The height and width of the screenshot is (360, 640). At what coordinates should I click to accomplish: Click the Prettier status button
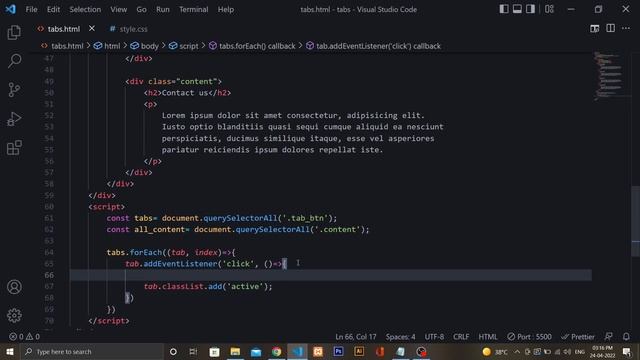[x=578, y=337]
